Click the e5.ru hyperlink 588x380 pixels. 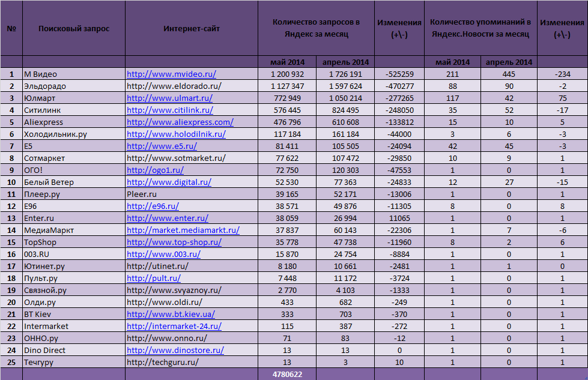pyautogui.click(x=162, y=146)
